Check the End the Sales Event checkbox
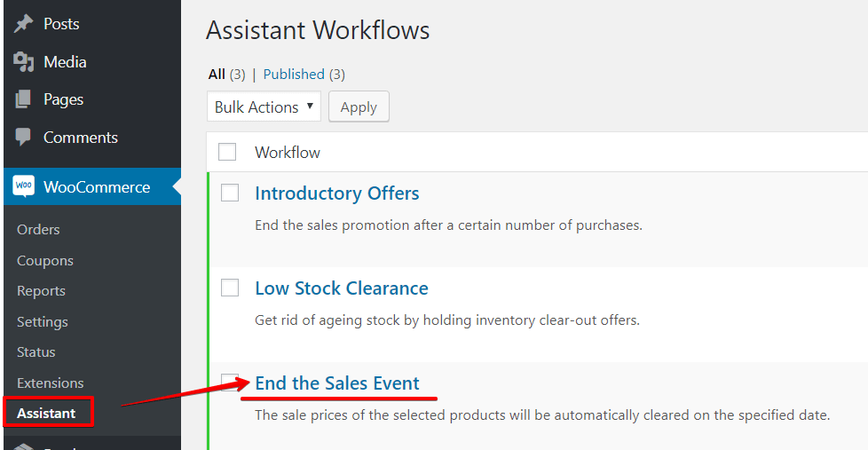868x450 pixels. point(230,382)
